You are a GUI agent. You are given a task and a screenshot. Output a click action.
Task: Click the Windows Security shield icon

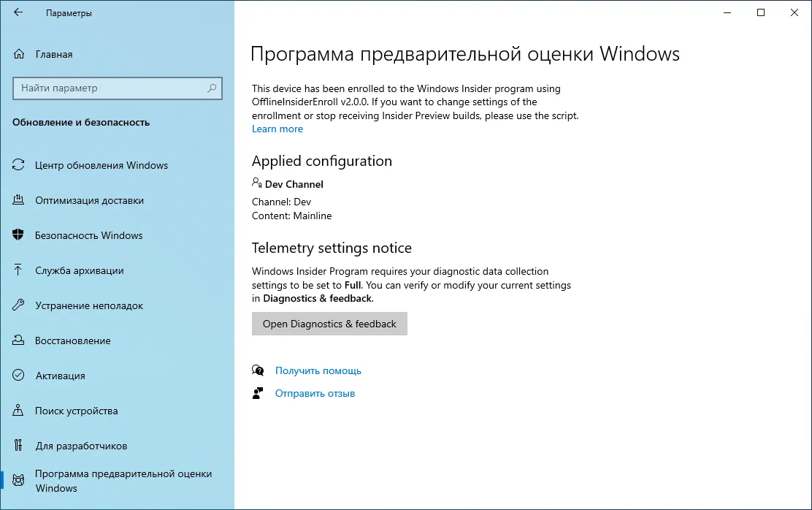(x=19, y=235)
